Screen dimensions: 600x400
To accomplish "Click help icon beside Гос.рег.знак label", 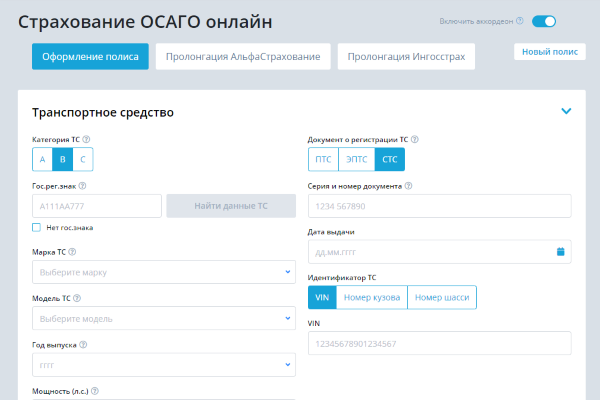I will tap(82, 185).
